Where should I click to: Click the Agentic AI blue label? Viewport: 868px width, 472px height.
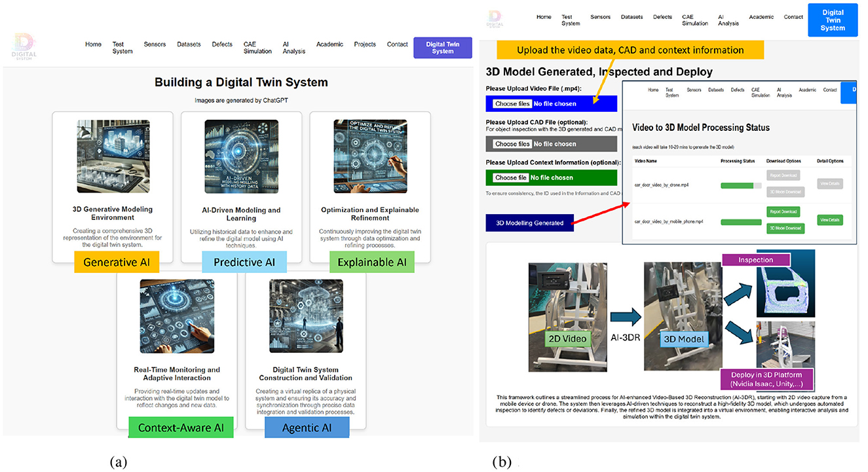[x=298, y=427]
